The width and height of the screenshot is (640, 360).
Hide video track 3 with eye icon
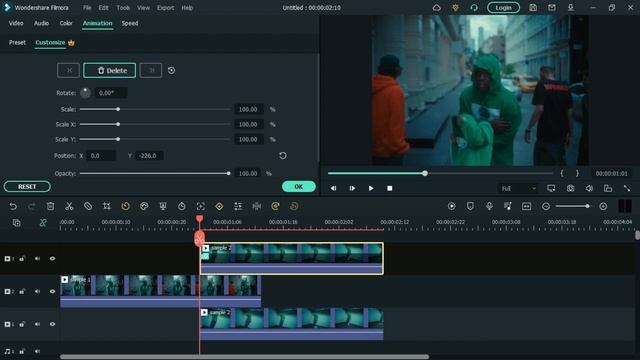pos(52,258)
